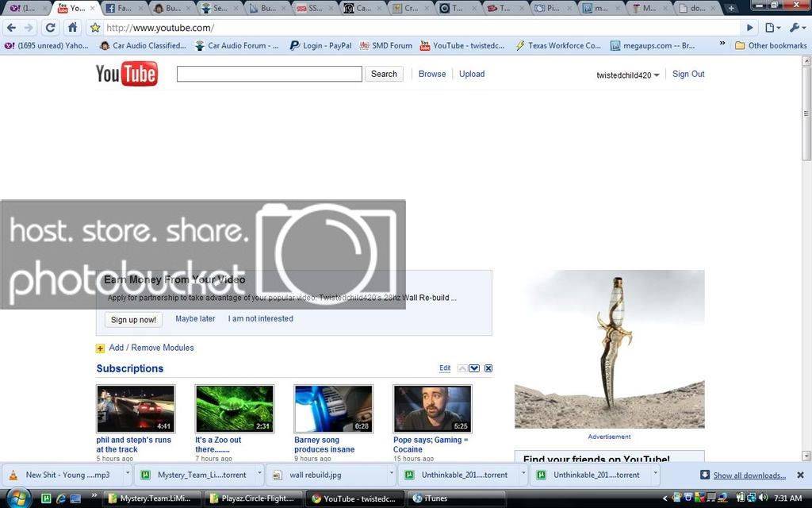Screen dimensions: 812x508
Task: Click the Search button
Action: point(384,74)
